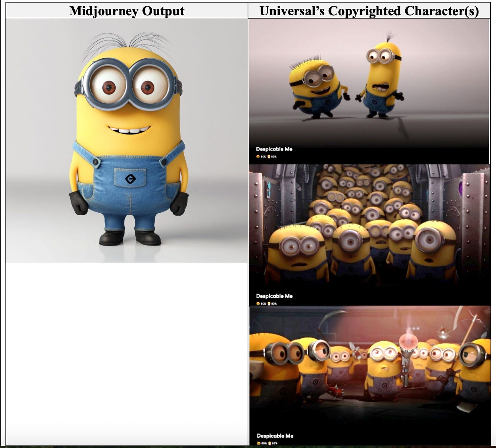The height and width of the screenshot is (448, 496).
Task: Click "Despicable Me" caption under weapons still
Action: coord(275,436)
